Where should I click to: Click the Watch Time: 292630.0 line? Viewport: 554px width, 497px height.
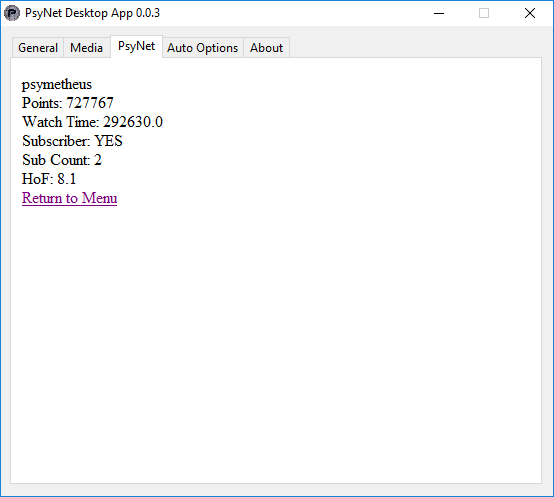(93, 122)
